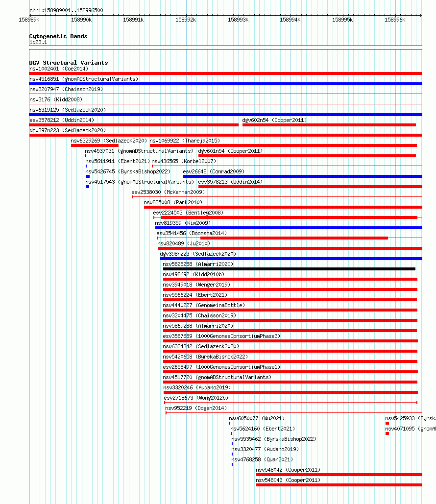Click esv3578213 (Uddin2014) label

[231, 182]
